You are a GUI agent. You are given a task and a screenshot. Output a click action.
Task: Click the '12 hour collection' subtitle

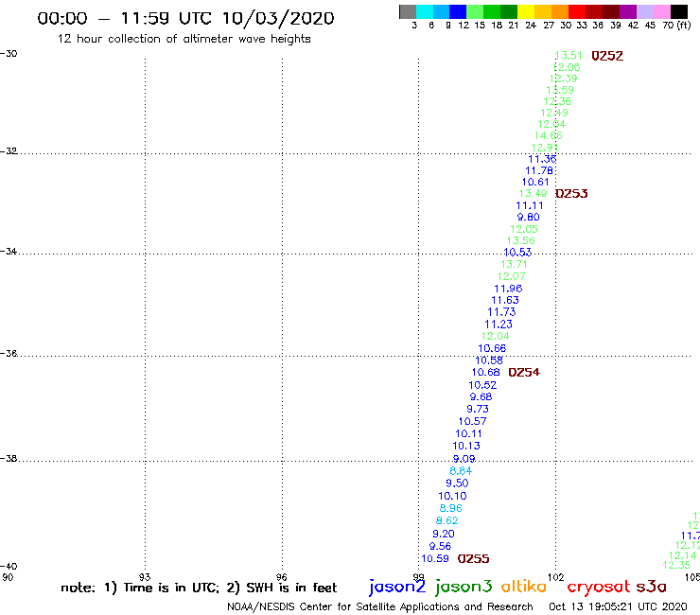[184, 39]
